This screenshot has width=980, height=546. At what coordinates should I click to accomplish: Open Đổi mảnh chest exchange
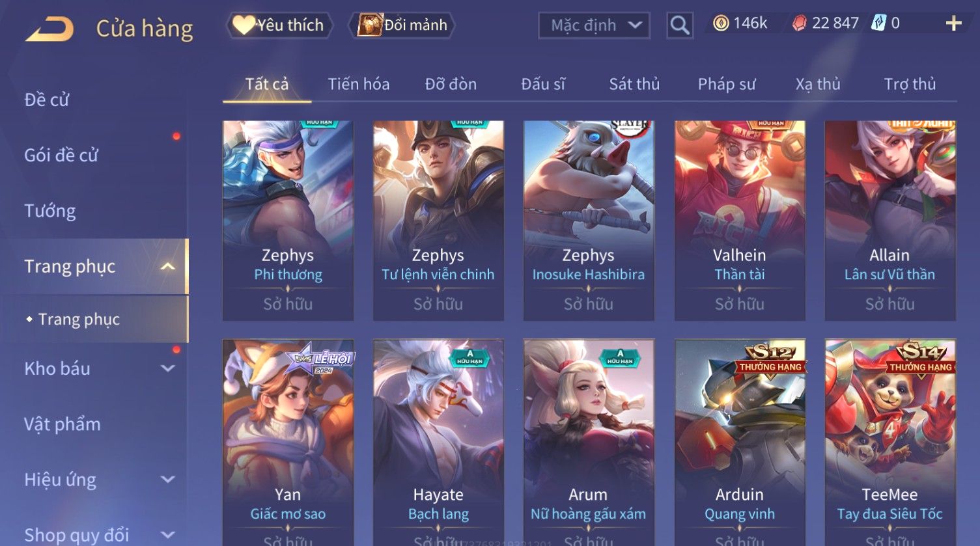[x=402, y=25]
